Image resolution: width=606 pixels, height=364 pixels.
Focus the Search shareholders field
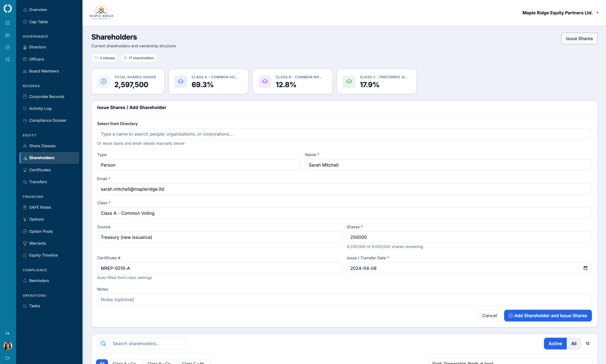[x=147, y=344]
